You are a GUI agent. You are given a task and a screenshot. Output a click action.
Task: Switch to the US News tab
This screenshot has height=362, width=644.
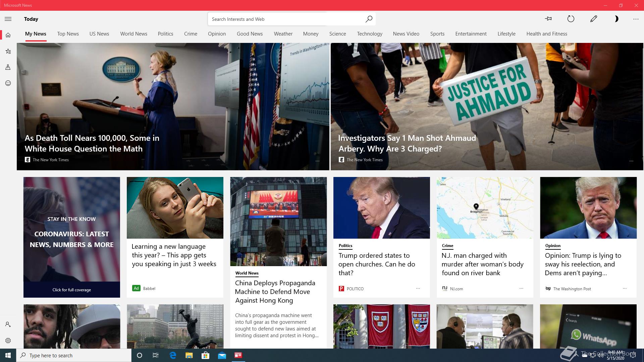click(99, 34)
